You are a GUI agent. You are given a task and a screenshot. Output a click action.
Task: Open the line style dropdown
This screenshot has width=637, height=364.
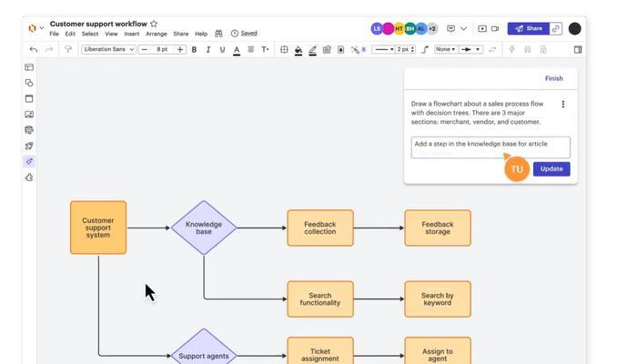pyautogui.click(x=383, y=49)
